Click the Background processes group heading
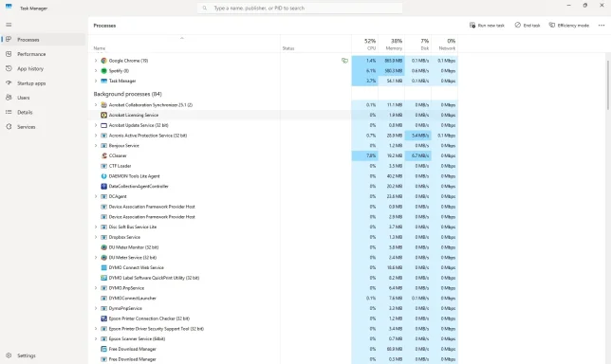 pos(127,94)
